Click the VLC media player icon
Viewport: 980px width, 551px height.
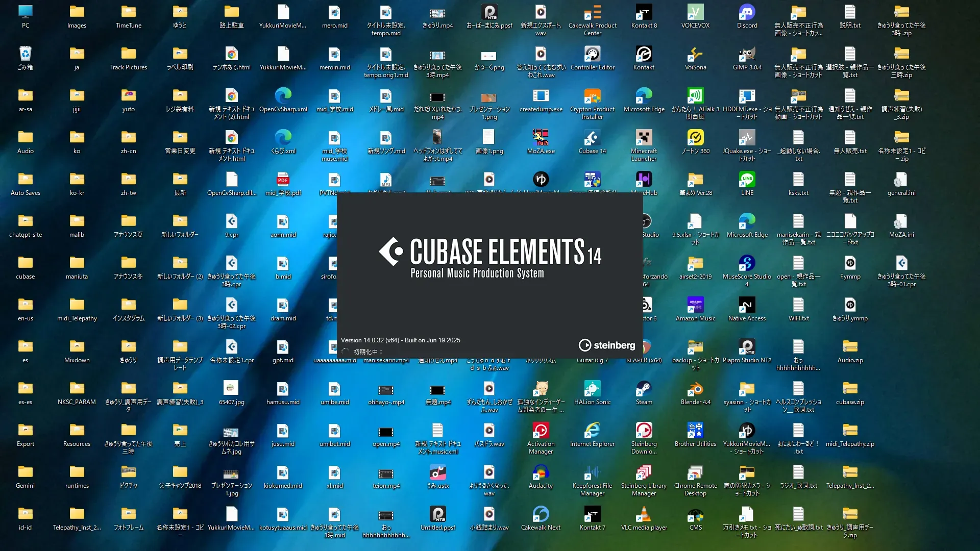tap(644, 515)
